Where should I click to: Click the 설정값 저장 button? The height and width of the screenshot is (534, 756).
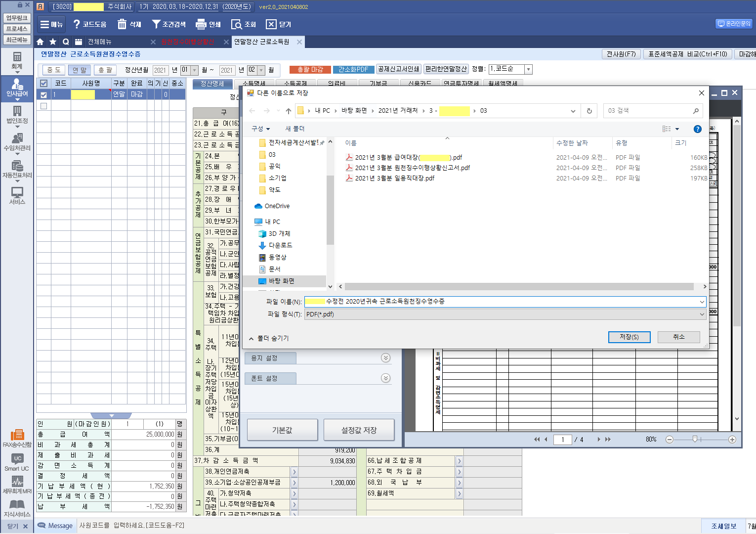[x=359, y=430]
